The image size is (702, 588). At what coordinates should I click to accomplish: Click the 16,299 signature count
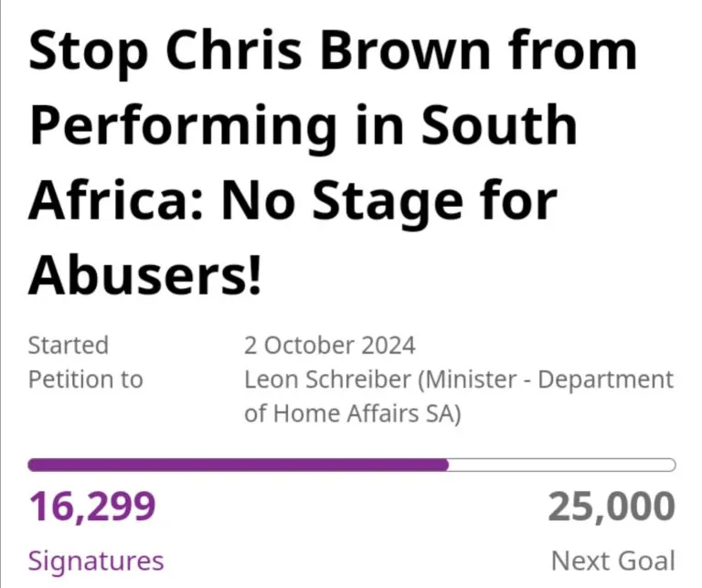(92, 506)
